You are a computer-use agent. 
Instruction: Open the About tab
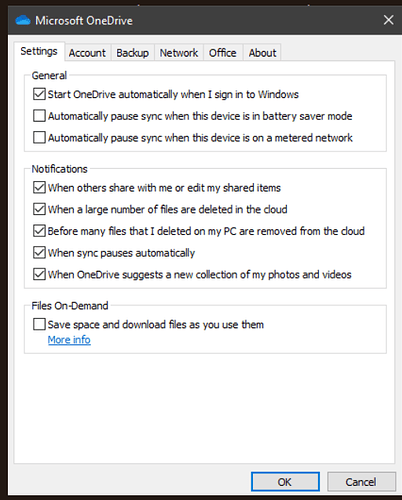pyautogui.click(x=262, y=53)
